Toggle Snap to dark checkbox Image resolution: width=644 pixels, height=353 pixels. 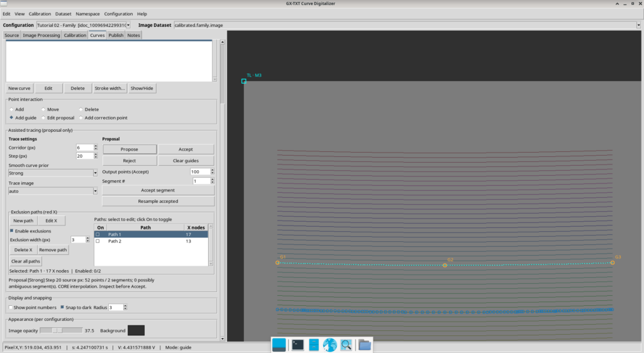click(x=62, y=307)
